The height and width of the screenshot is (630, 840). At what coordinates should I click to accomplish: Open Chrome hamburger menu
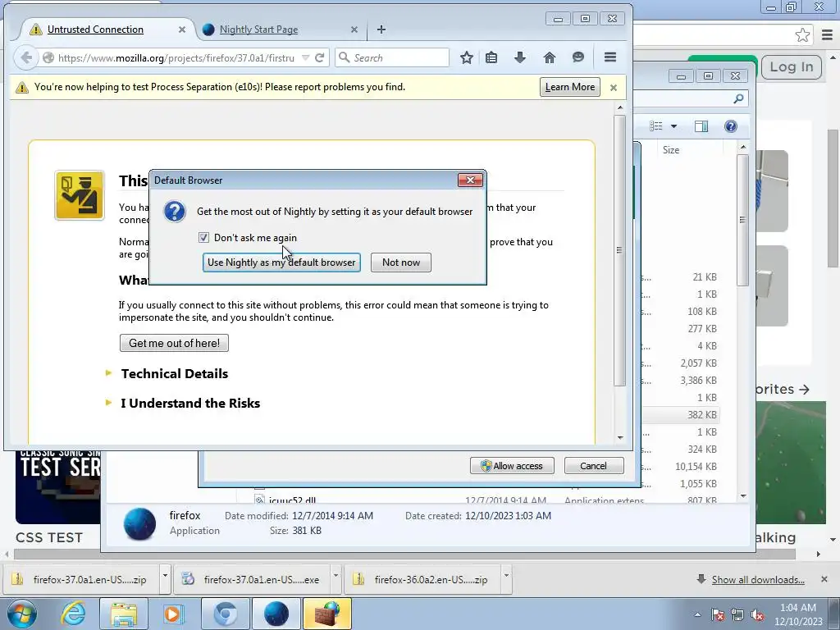click(x=827, y=35)
